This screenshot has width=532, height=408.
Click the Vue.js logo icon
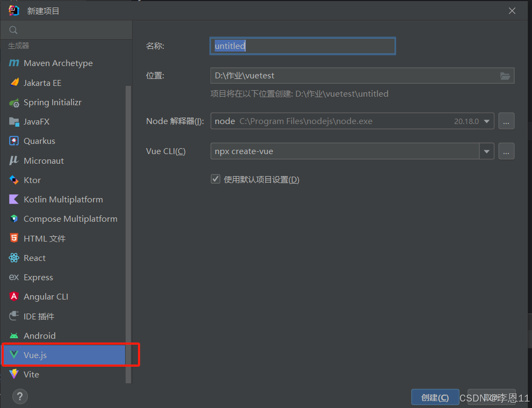point(14,355)
